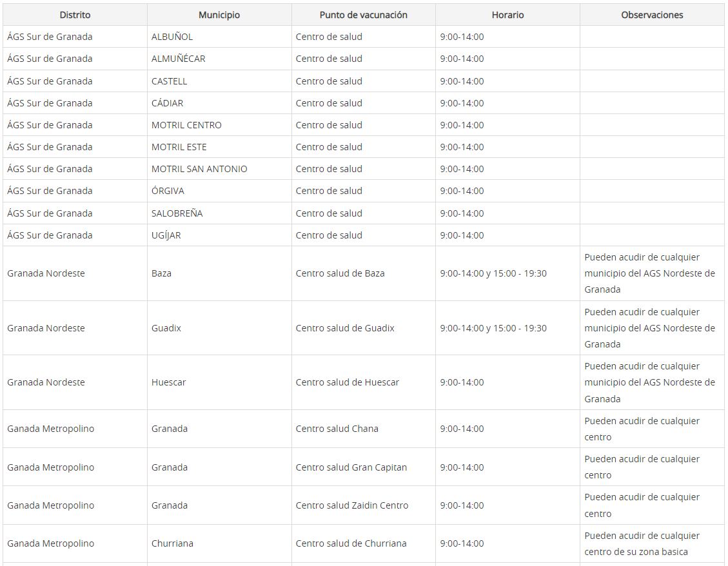
Task: Click the Churriana municipality cell
Action: coord(172,543)
